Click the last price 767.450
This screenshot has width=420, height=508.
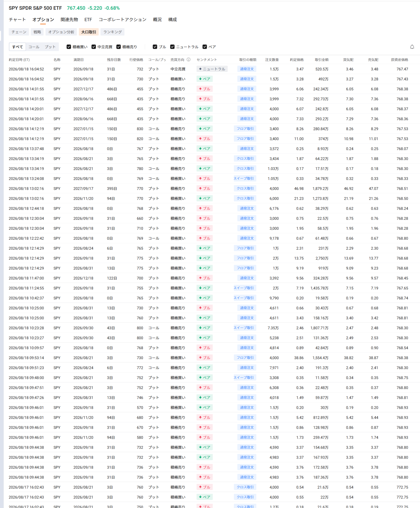(76, 8)
